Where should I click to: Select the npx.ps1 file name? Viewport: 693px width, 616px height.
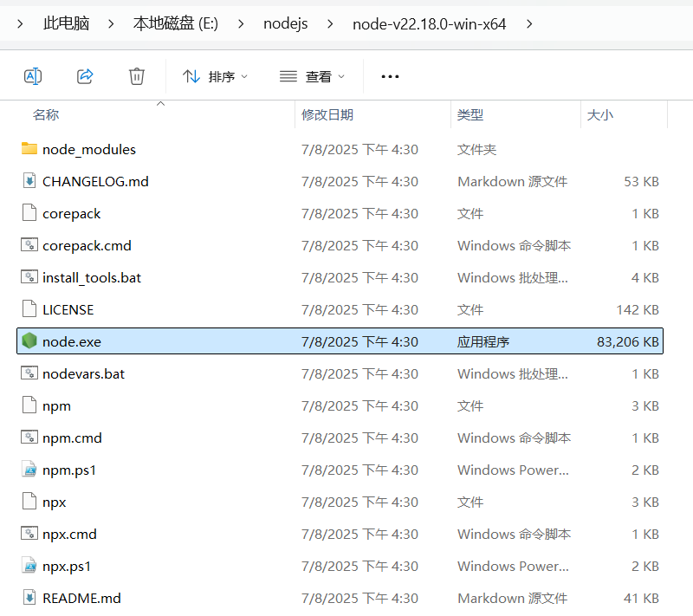tap(67, 567)
